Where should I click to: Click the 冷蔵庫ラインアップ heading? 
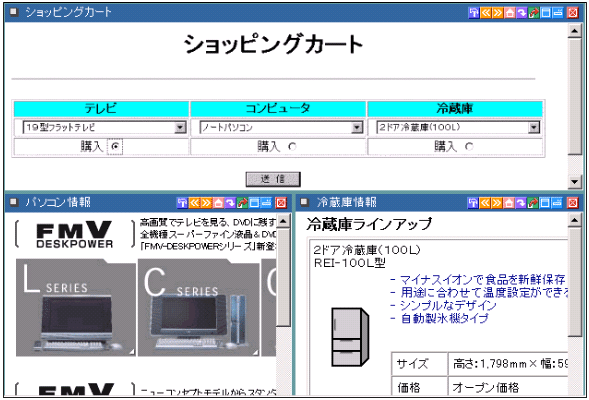click(370, 225)
